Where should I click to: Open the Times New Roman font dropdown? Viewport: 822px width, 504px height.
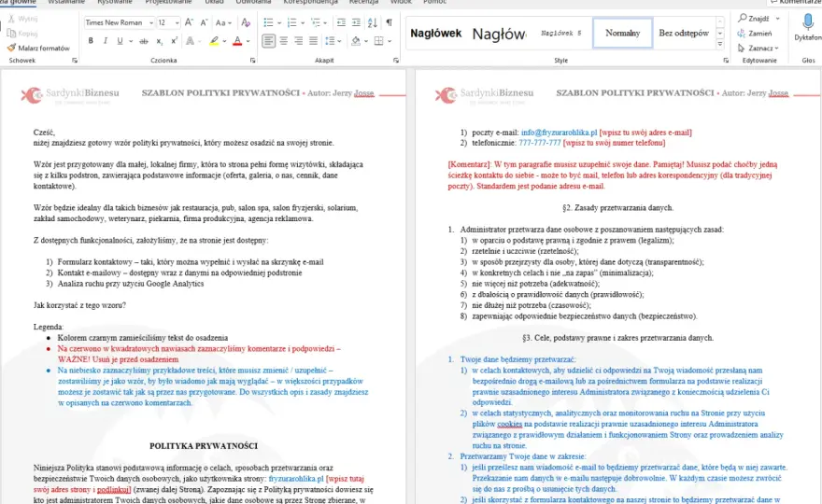point(151,22)
